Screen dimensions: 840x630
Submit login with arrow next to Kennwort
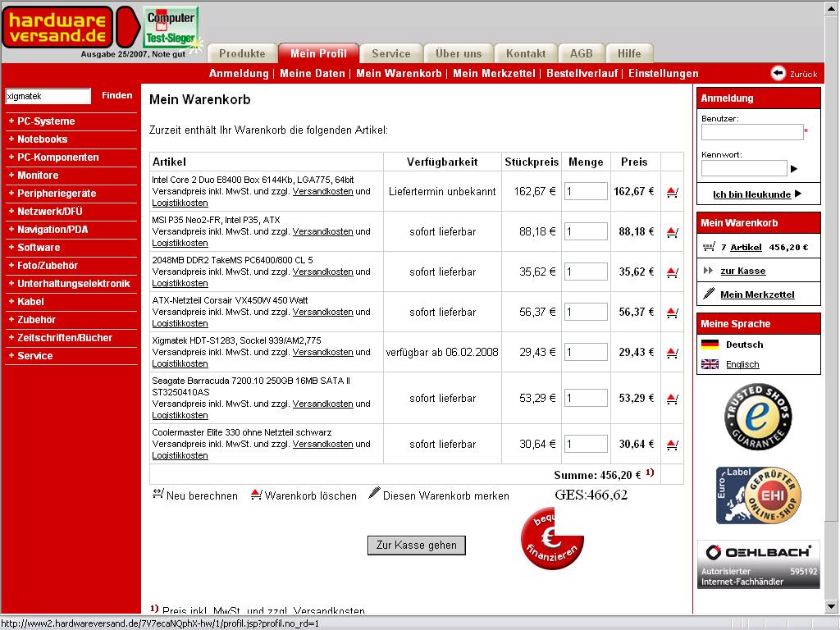point(794,169)
